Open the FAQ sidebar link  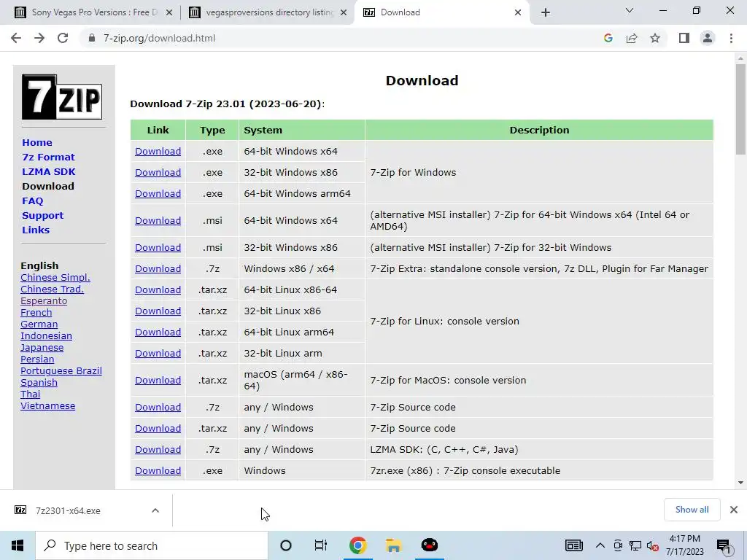tap(32, 201)
